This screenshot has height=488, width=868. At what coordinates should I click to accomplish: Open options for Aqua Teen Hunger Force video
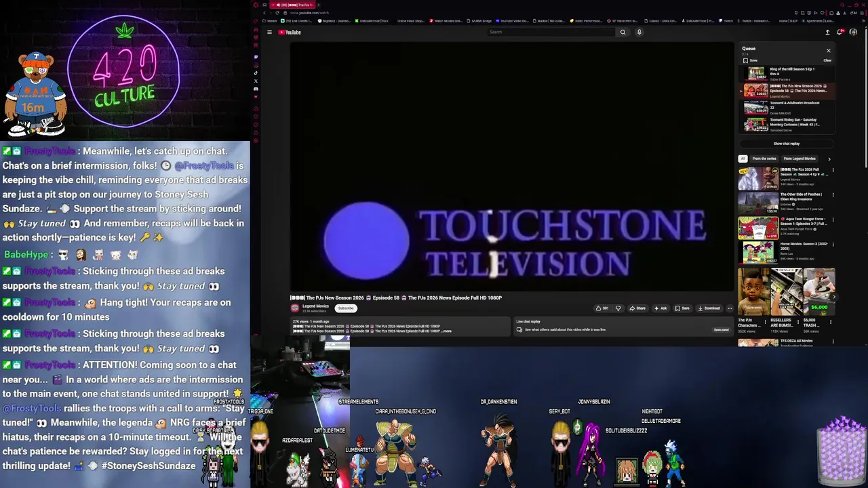833,220
